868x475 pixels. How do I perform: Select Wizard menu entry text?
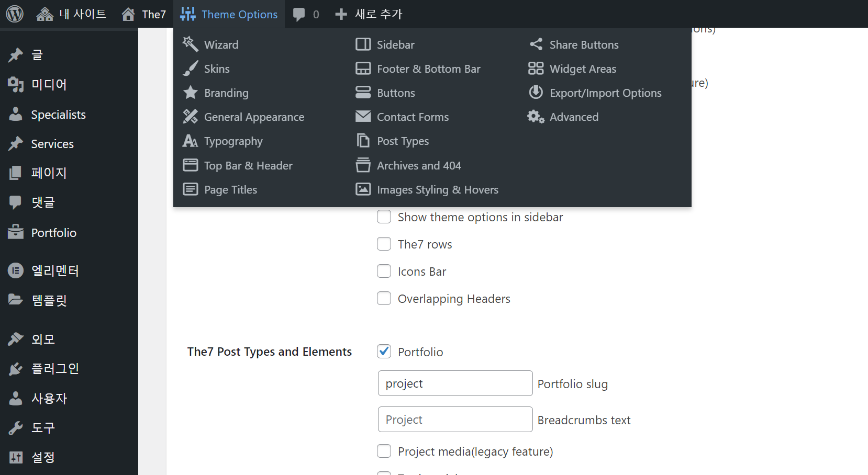[x=221, y=45]
